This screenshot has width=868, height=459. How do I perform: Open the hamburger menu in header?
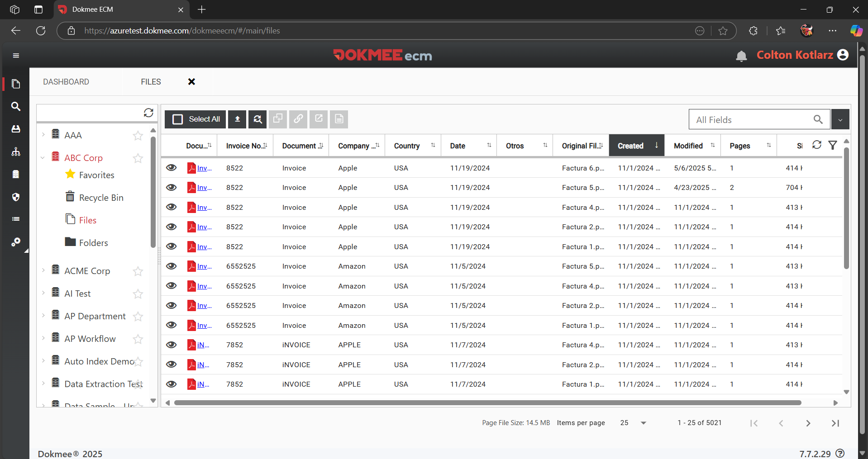pyautogui.click(x=16, y=56)
